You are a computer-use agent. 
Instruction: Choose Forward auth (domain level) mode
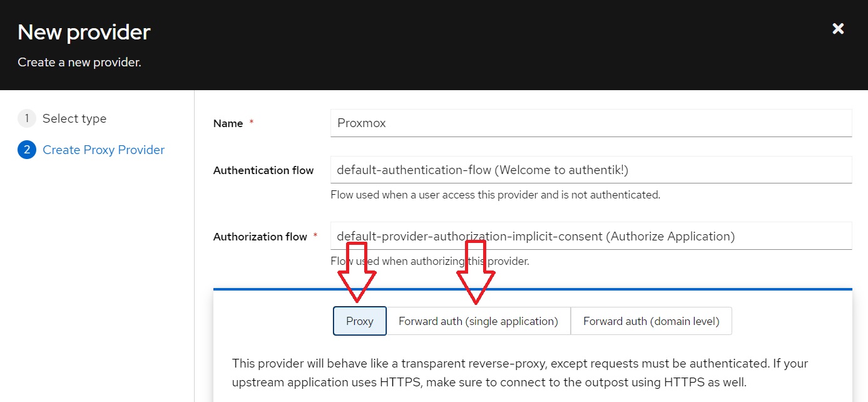[651, 321]
